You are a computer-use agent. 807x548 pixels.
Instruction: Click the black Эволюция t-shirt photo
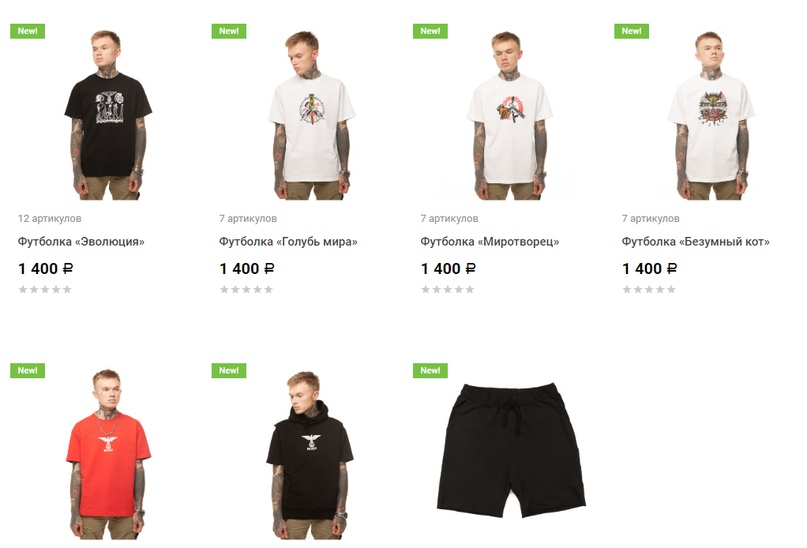click(108, 115)
